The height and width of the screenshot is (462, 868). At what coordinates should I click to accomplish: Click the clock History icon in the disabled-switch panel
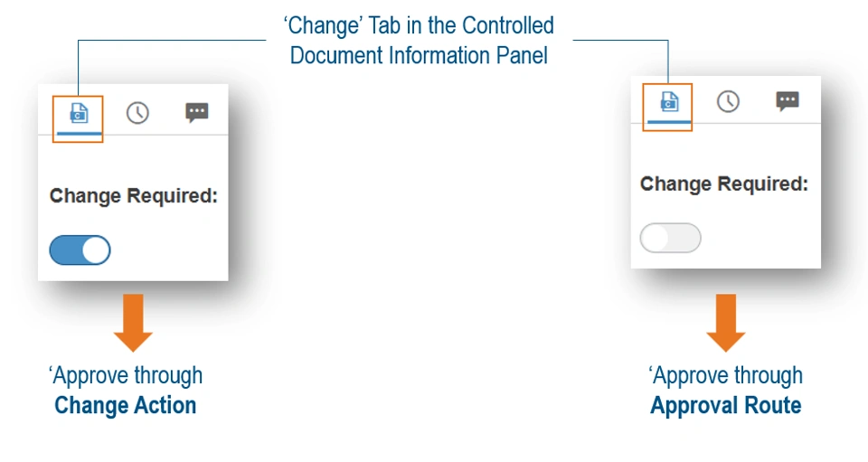(728, 101)
